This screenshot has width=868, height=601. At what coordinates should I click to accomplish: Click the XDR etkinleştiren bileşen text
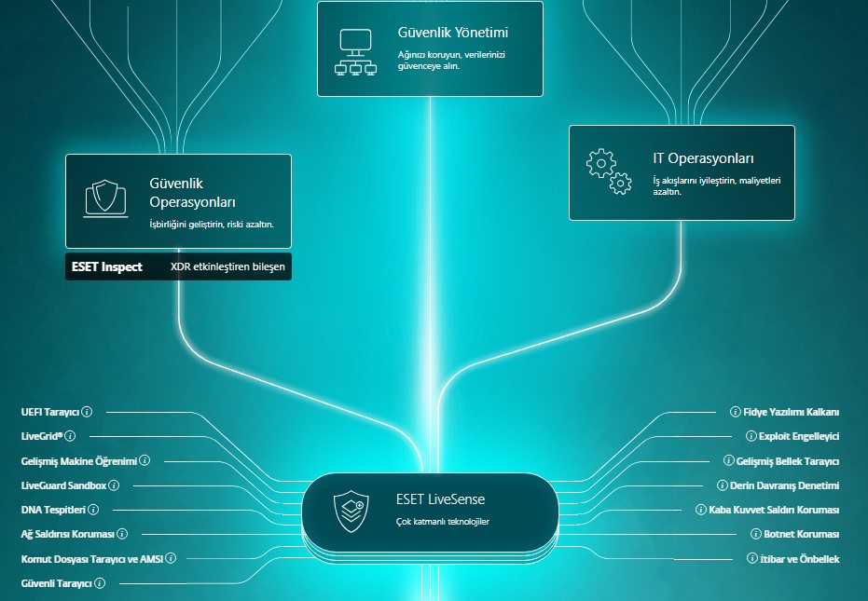pos(227,266)
